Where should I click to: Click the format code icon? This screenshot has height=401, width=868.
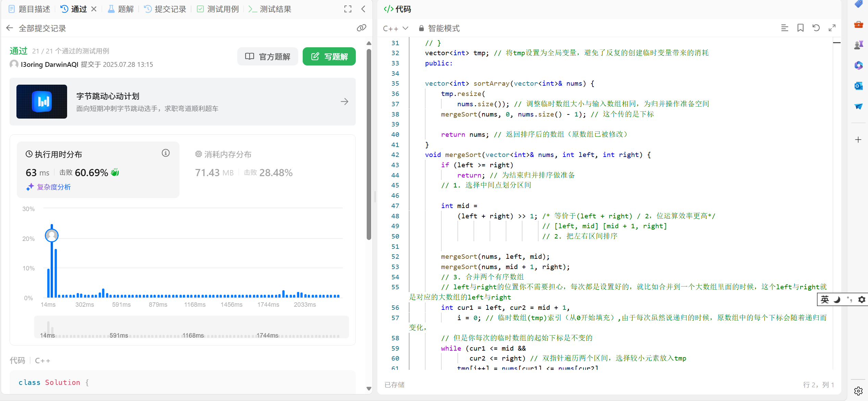click(x=784, y=28)
